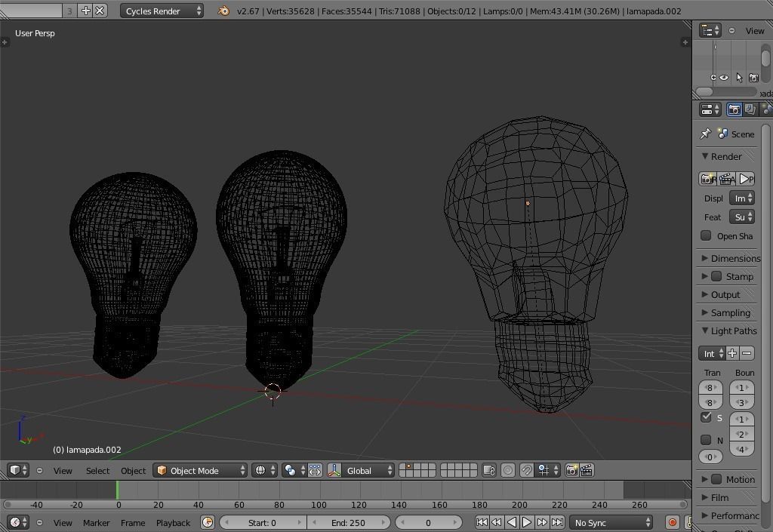Open timeline Marker menu
Image resolution: width=773 pixels, height=532 pixels.
tap(96, 523)
